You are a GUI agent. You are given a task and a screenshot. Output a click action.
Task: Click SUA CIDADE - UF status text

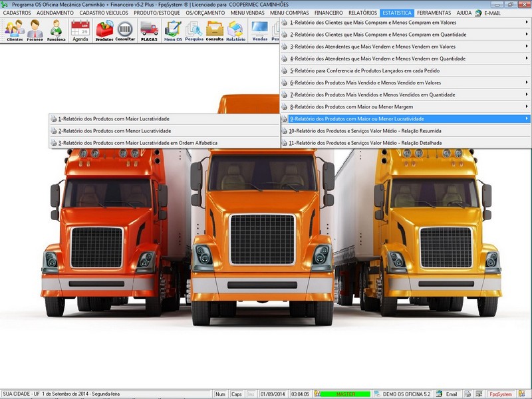[21, 394]
